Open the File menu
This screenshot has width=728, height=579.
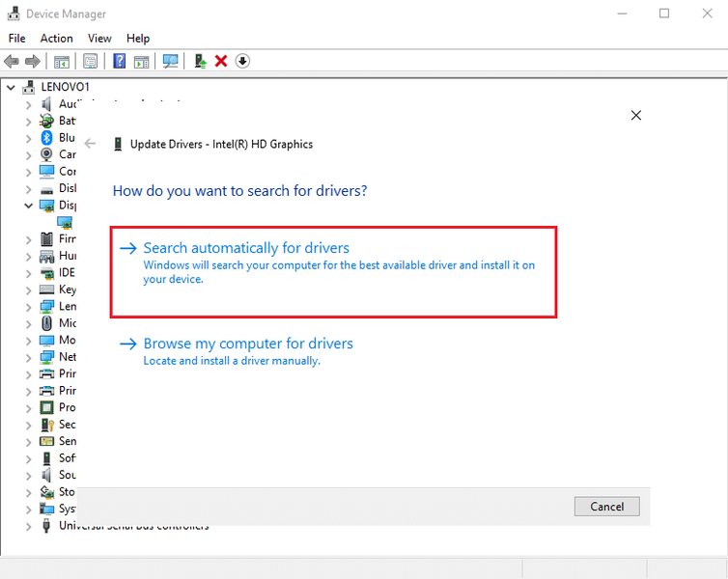click(x=16, y=39)
